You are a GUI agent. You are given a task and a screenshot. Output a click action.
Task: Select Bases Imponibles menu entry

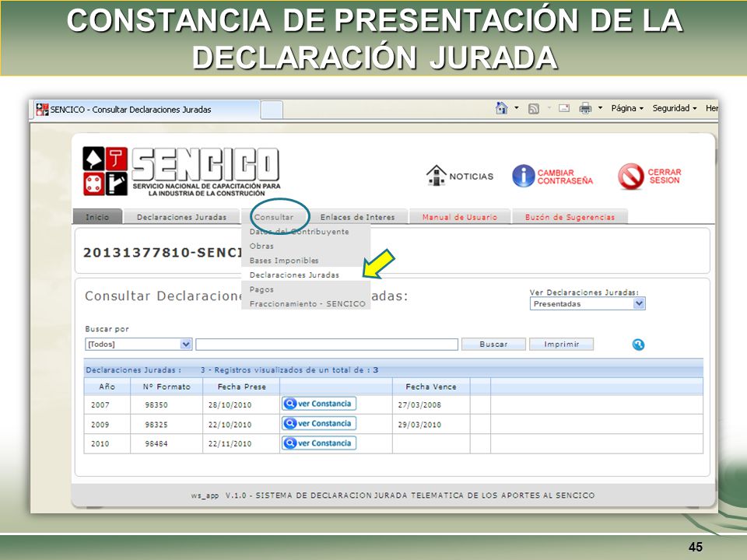tap(306, 260)
